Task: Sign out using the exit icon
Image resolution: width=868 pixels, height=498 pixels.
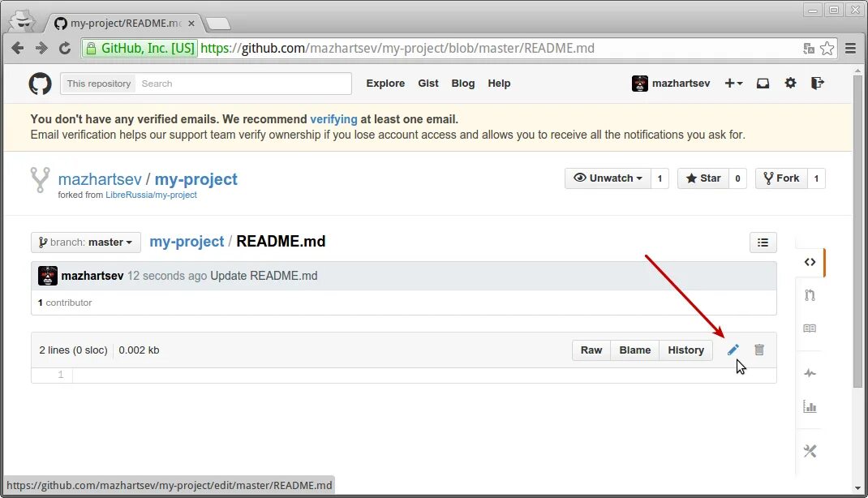Action: [818, 83]
